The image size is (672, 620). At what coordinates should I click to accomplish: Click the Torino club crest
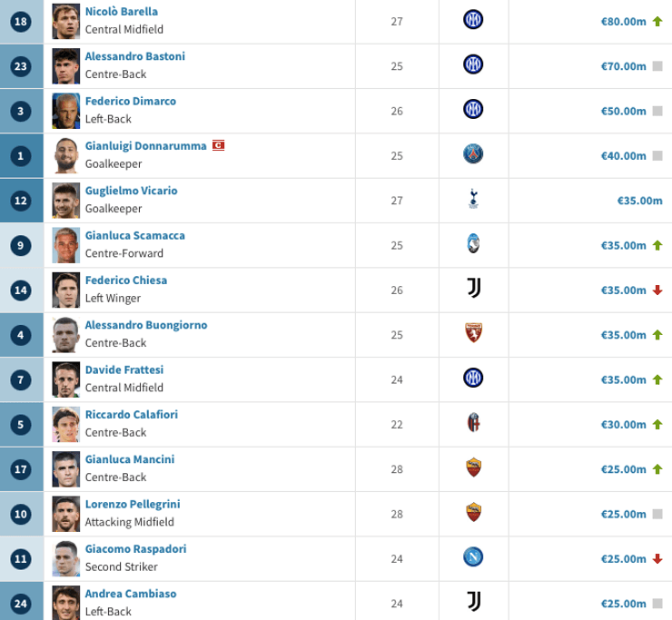pos(473,334)
